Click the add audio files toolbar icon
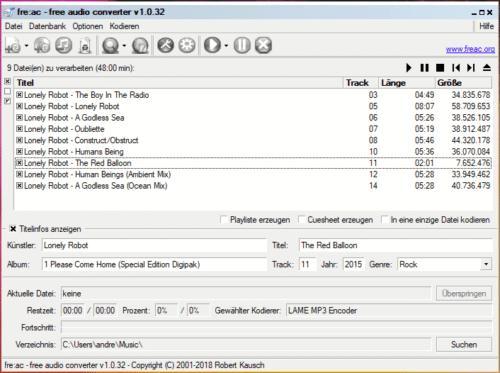The image size is (500, 373). (13, 45)
